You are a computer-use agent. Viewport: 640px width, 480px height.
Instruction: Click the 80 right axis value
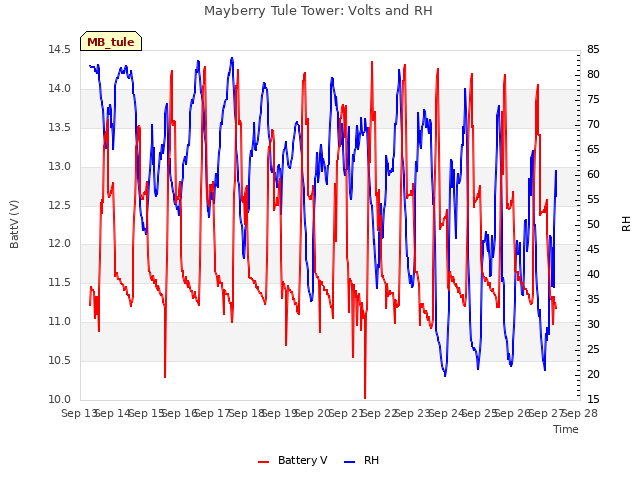(x=593, y=75)
